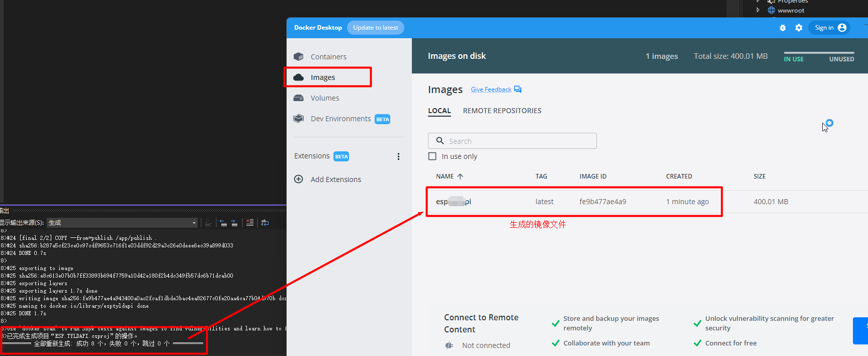Open Containers section in Docker Desktop sidebar

pos(328,57)
